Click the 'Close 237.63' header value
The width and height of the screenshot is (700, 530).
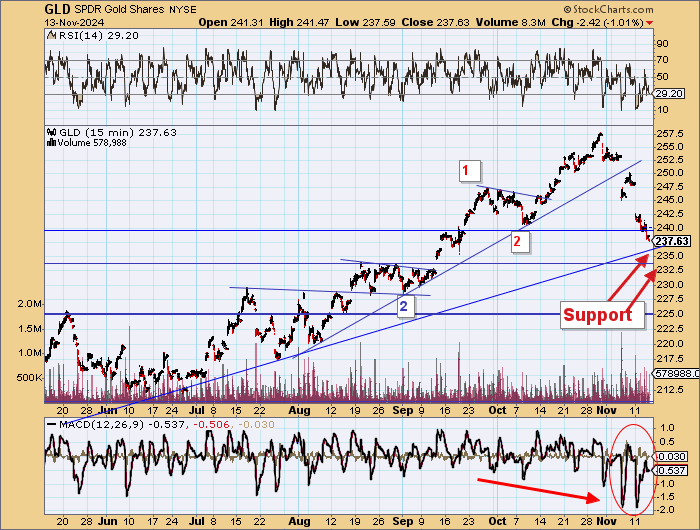click(435, 22)
